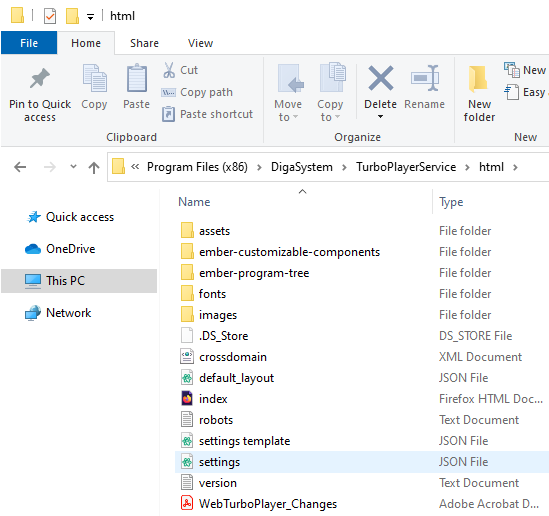Image resolution: width=549 pixels, height=516 pixels.
Task: Click the Paste clipboard icon
Action: (137, 78)
